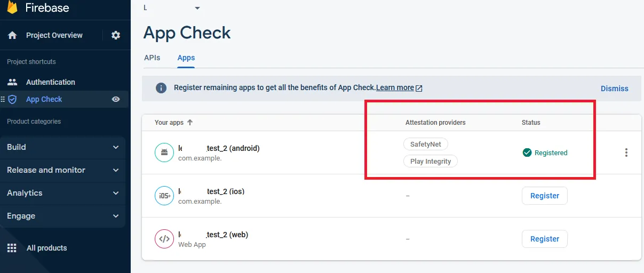Screen dimensions: 644x273
Task: Click the Your apps column header
Action: click(x=169, y=123)
